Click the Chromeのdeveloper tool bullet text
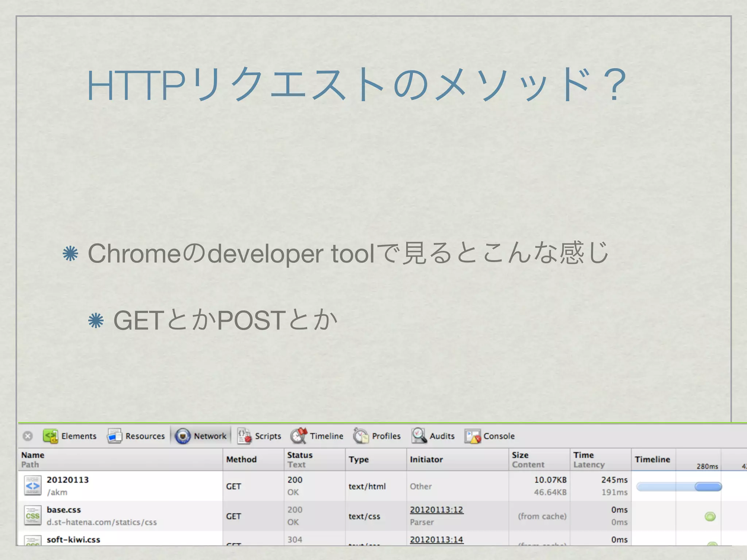 [348, 253]
